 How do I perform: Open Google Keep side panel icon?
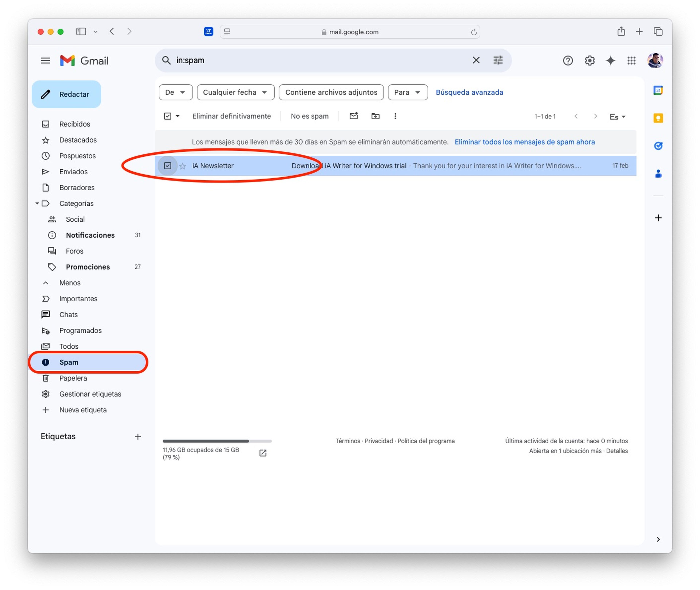point(658,118)
